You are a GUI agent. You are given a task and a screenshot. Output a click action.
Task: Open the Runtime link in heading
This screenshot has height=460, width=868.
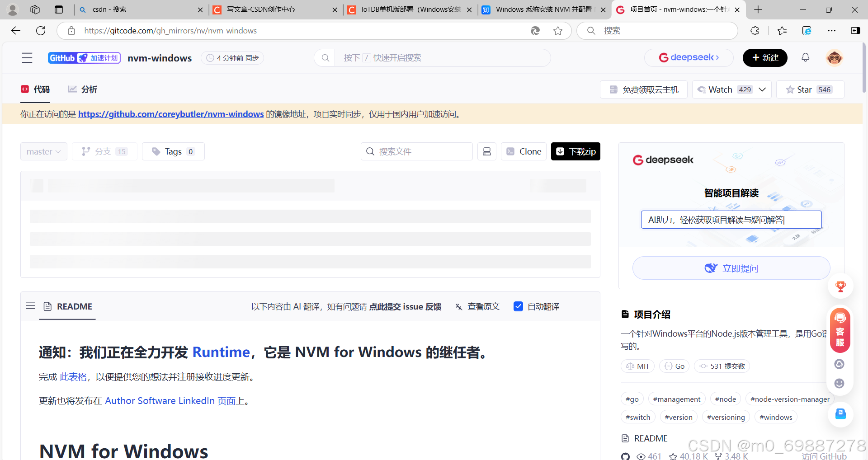coord(221,352)
